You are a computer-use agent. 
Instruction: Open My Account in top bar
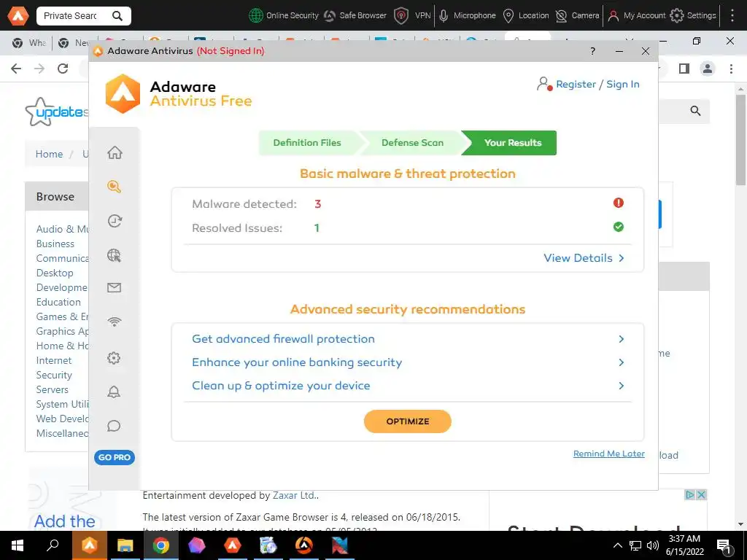click(x=637, y=16)
